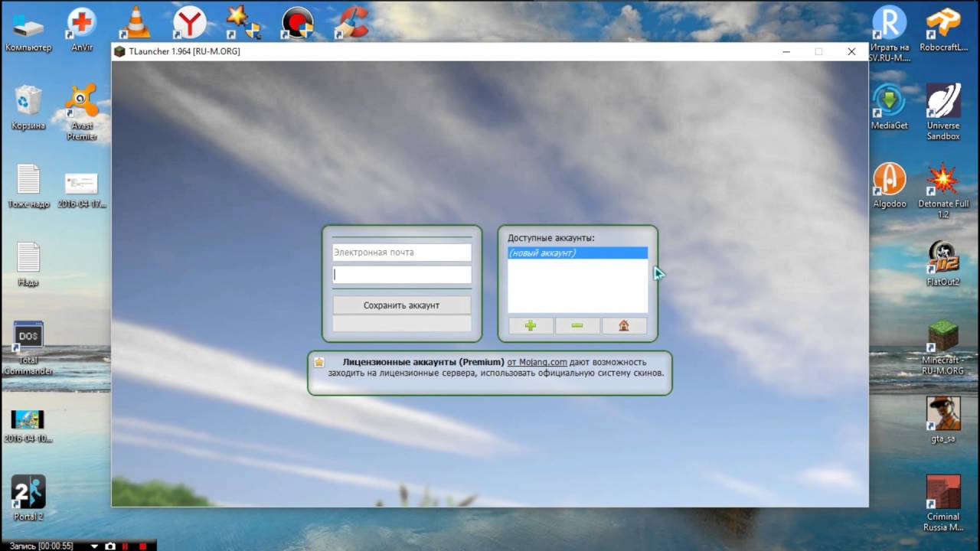Launch Universe Sandbox shortcut
Viewport: 980px width, 551px height.
tap(943, 112)
